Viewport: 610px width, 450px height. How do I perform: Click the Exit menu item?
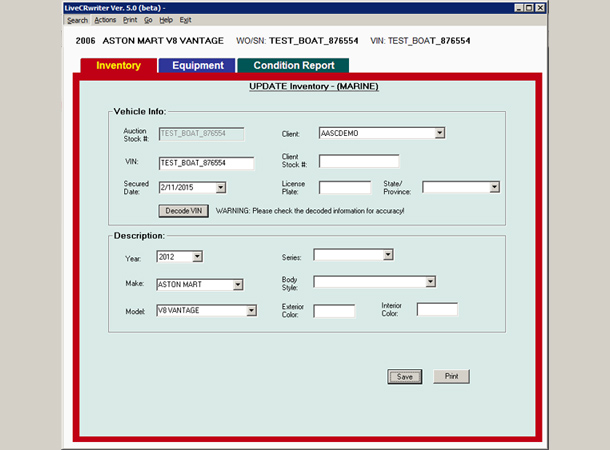click(185, 20)
